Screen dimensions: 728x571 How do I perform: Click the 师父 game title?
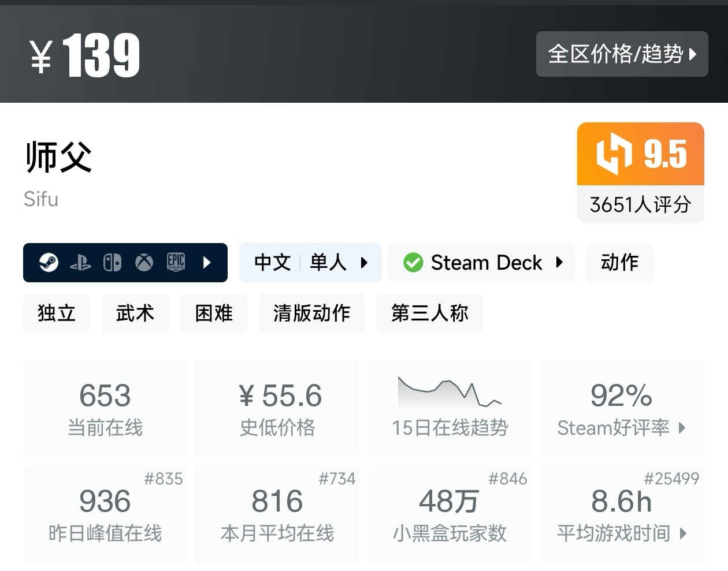[58, 156]
